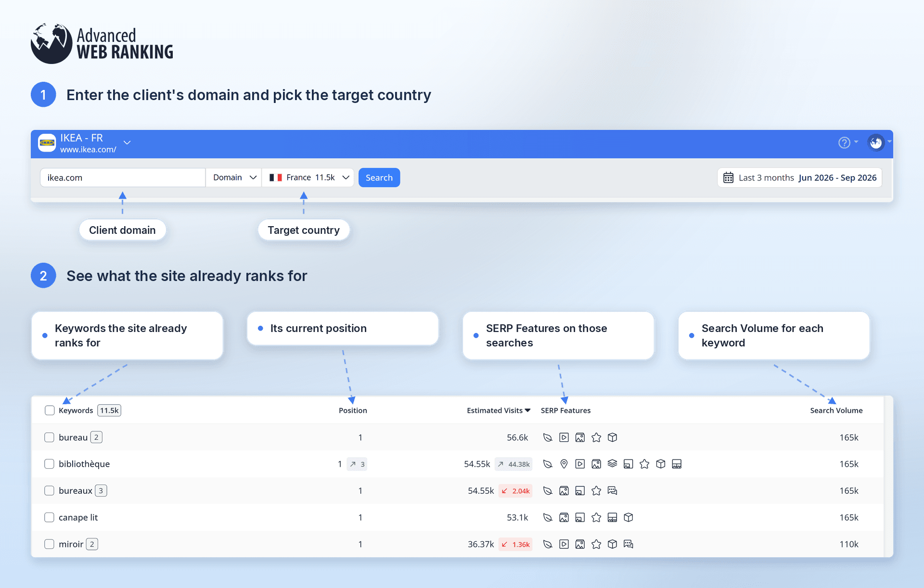The width and height of the screenshot is (924, 588).
Task: Open the Last 3 months date range picker
Action: pyautogui.click(x=800, y=178)
